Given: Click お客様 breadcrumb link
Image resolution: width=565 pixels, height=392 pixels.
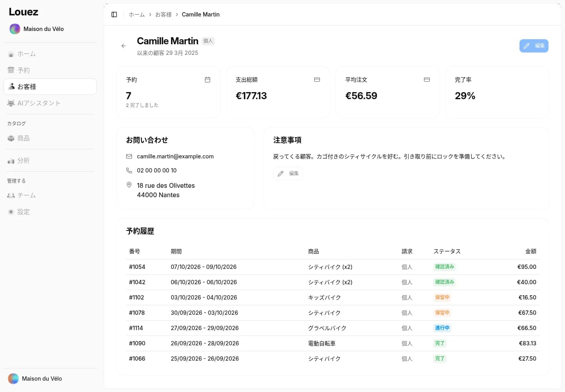Looking at the screenshot, I should tap(163, 15).
